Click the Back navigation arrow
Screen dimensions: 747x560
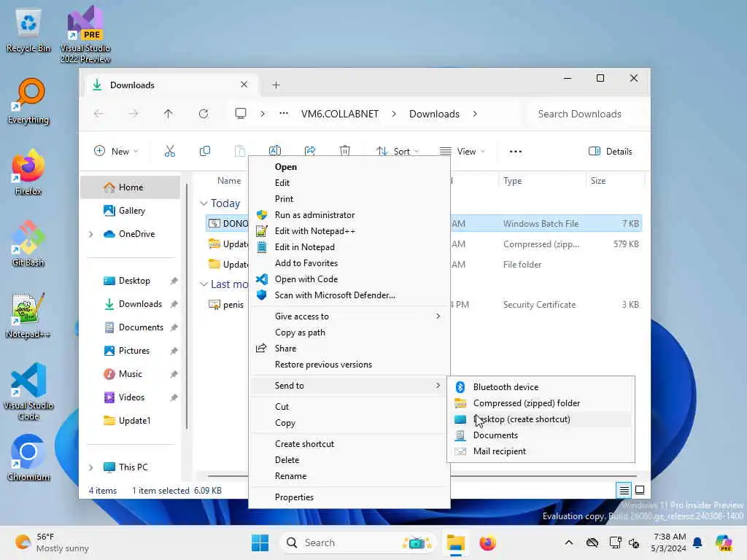[x=98, y=114]
